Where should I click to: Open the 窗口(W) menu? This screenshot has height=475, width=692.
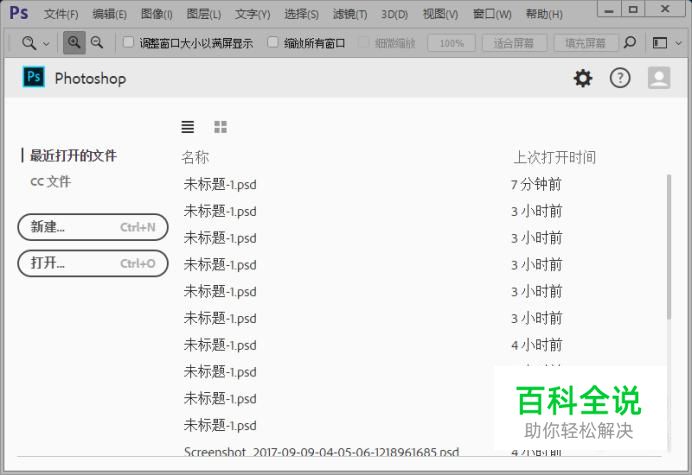pos(492,14)
